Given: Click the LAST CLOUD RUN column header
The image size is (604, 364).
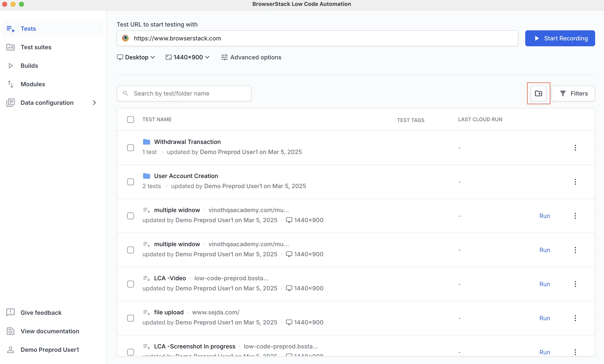Looking at the screenshot, I should [480, 119].
